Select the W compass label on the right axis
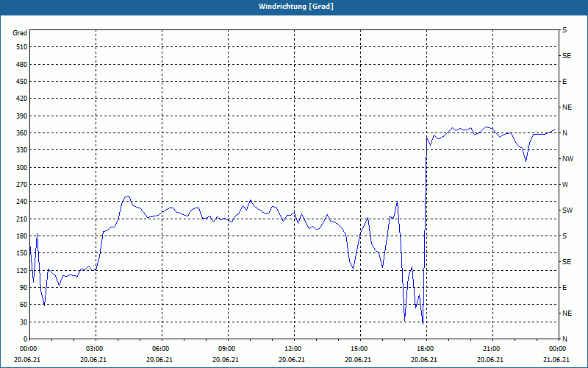This screenshot has width=588, height=368. (565, 185)
